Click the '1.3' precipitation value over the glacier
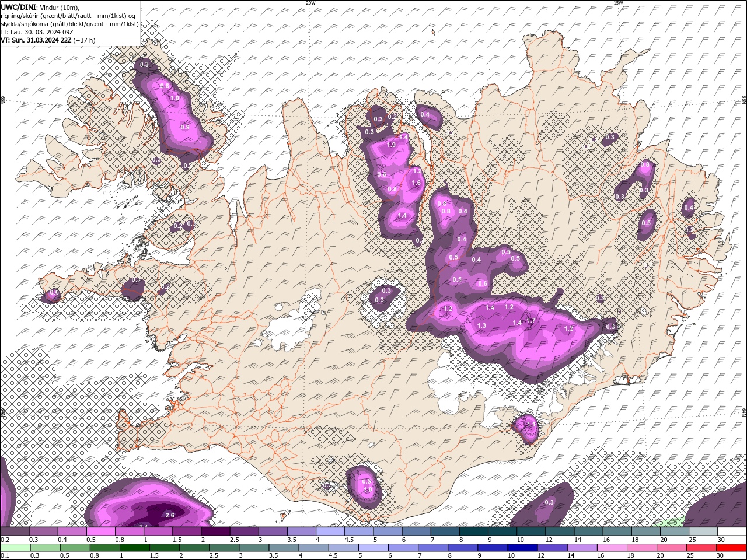Viewport: 747px width, 560px height. [481, 325]
